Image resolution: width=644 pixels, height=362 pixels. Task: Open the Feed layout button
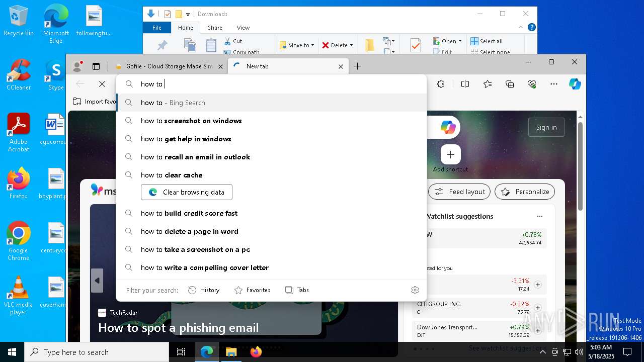[x=459, y=192]
